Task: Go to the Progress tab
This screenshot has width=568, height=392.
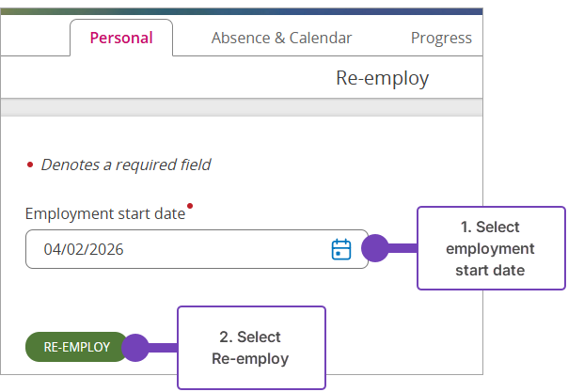Action: [x=441, y=39]
